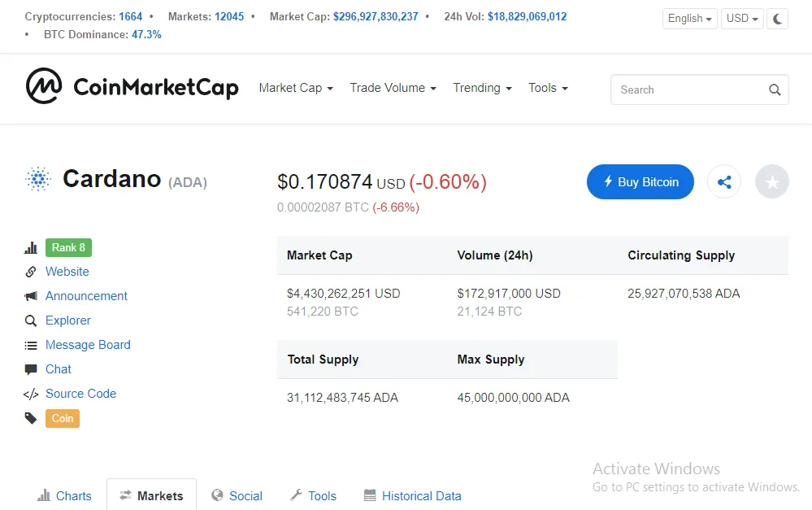The image size is (812, 510).
Task: Click the share icon button
Action: tap(724, 182)
